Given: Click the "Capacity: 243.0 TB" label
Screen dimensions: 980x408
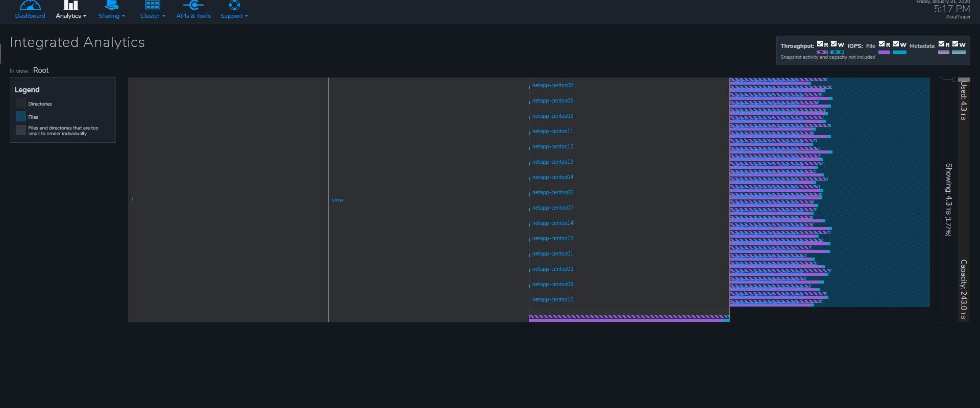Looking at the screenshot, I should pyautogui.click(x=963, y=289).
